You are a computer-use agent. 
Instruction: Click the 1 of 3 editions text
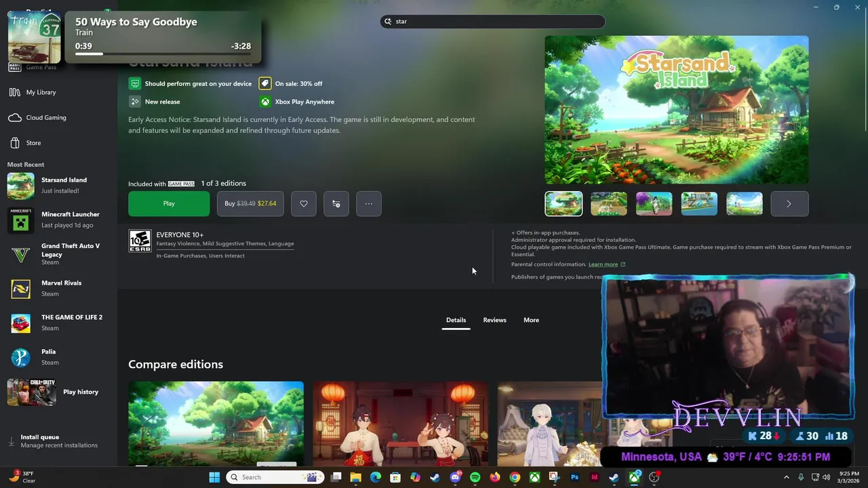tap(223, 184)
